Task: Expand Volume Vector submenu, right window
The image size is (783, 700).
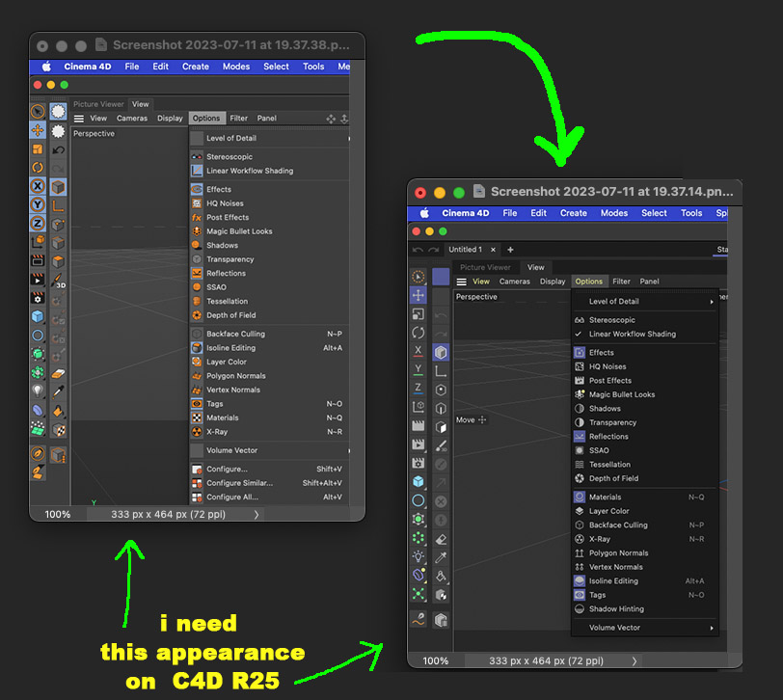Action: click(x=644, y=628)
